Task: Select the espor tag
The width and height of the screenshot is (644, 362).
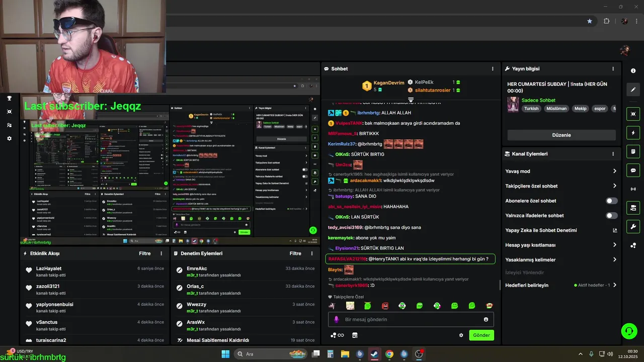Action: point(600,109)
